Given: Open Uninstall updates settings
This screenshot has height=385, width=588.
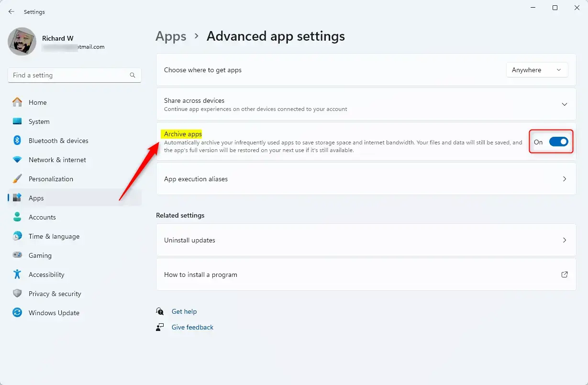Looking at the screenshot, I should tap(366, 240).
